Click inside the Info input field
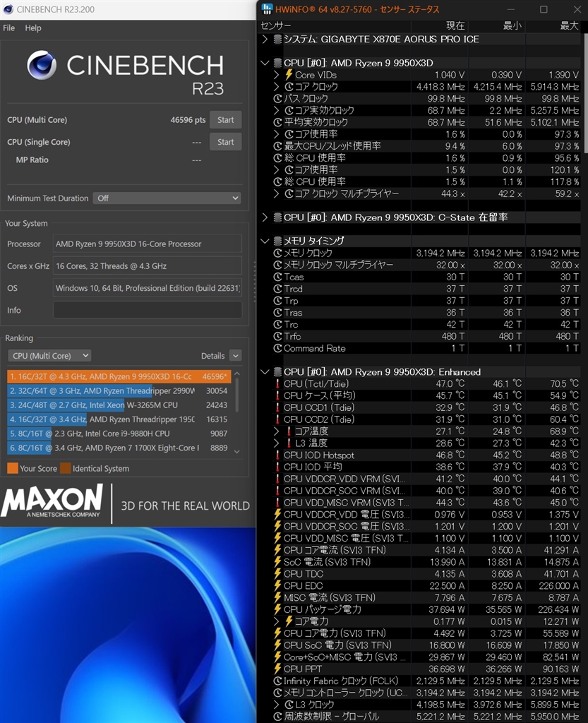The image size is (588, 723). tap(148, 310)
